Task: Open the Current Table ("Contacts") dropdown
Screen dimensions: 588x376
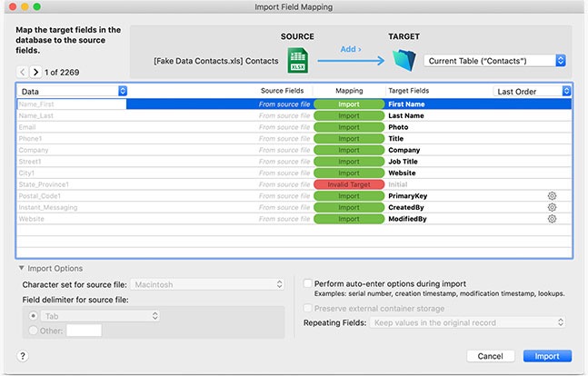Action: tap(495, 61)
